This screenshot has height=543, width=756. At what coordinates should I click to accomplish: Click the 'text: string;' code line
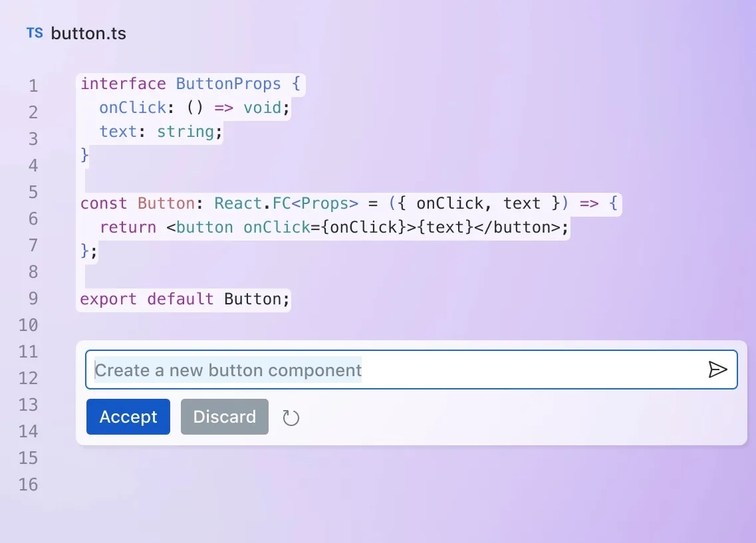tap(160, 132)
